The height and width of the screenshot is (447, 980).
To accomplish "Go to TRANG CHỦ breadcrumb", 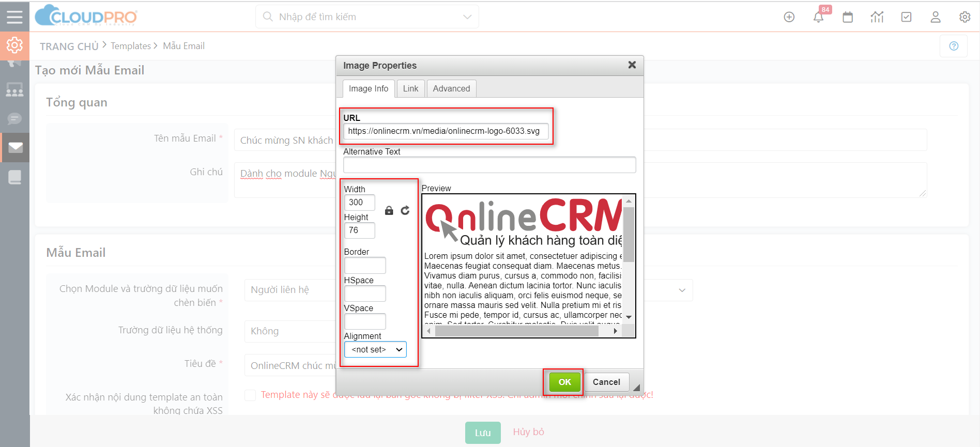I will pos(69,47).
